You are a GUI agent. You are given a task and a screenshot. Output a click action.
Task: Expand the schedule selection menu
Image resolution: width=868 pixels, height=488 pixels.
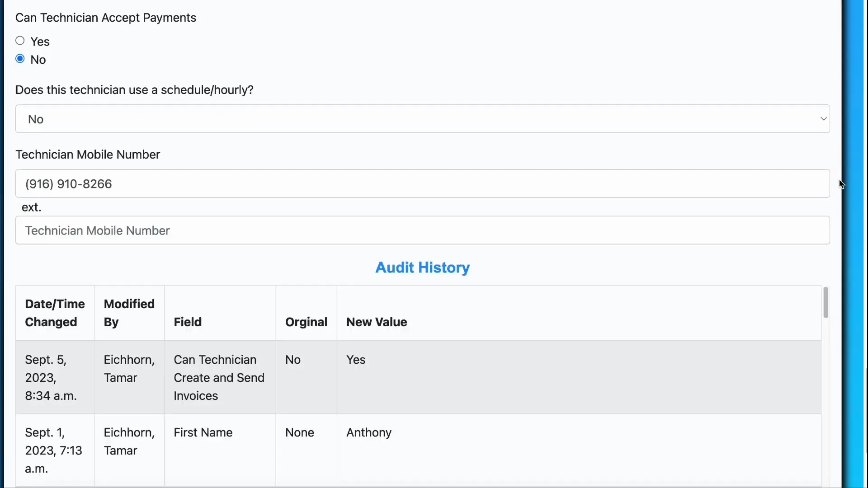pyautogui.click(x=422, y=119)
